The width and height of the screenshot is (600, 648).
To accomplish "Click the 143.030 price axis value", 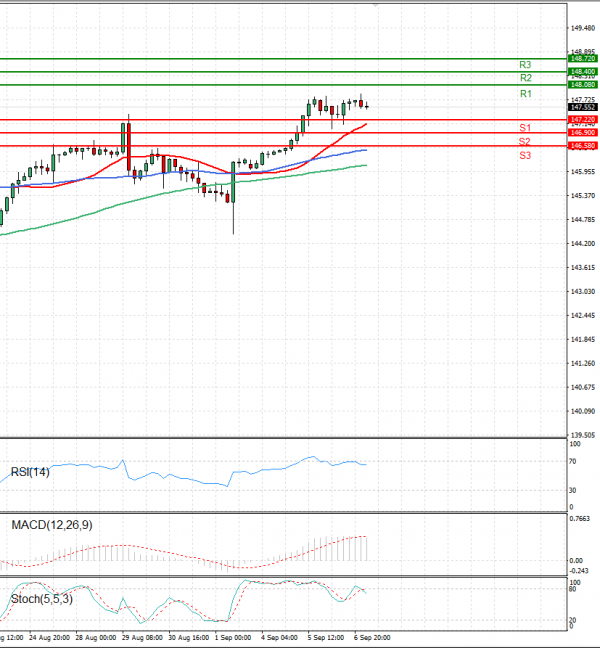I will 583,291.
